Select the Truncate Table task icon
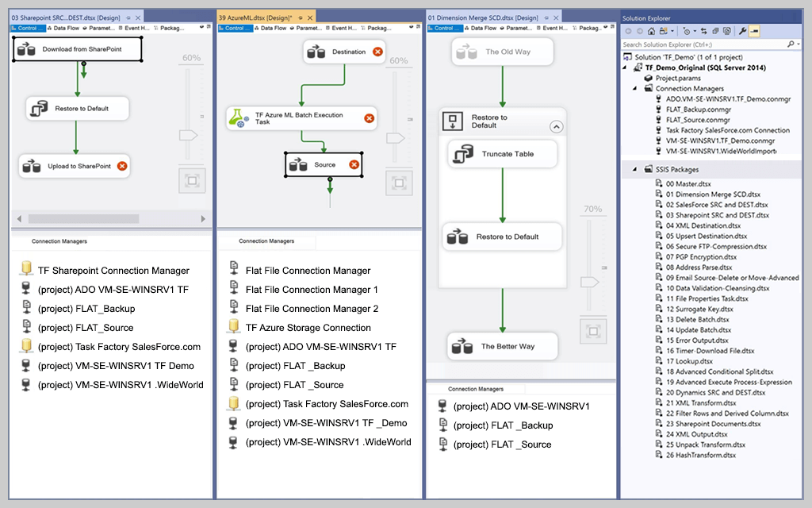812x508 pixels. coord(463,154)
